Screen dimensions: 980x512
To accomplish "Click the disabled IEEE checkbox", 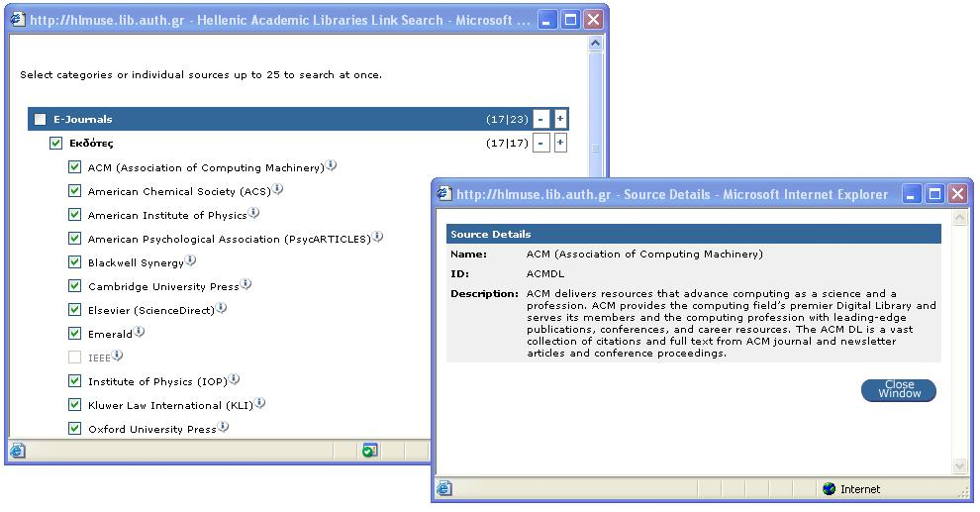I will tap(74, 357).
